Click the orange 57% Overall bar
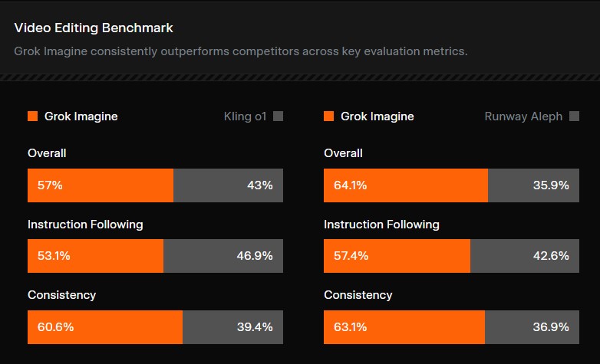The height and width of the screenshot is (364, 600). coord(101,185)
